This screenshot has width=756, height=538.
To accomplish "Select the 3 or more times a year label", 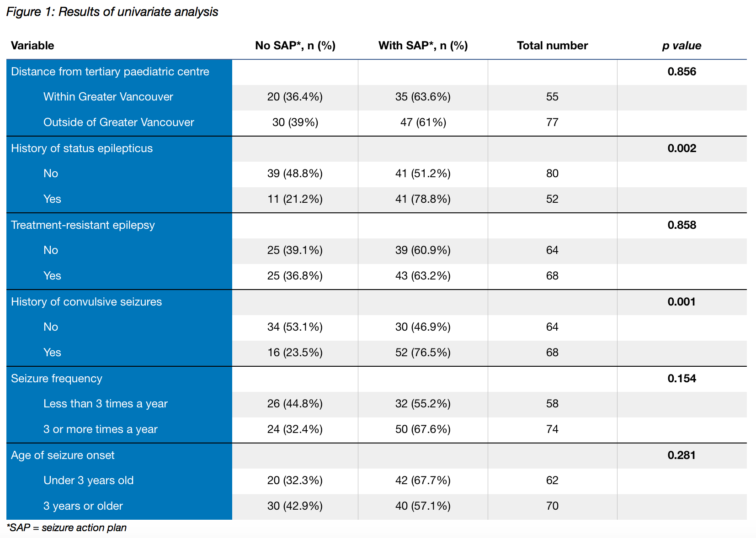I will [101, 429].
